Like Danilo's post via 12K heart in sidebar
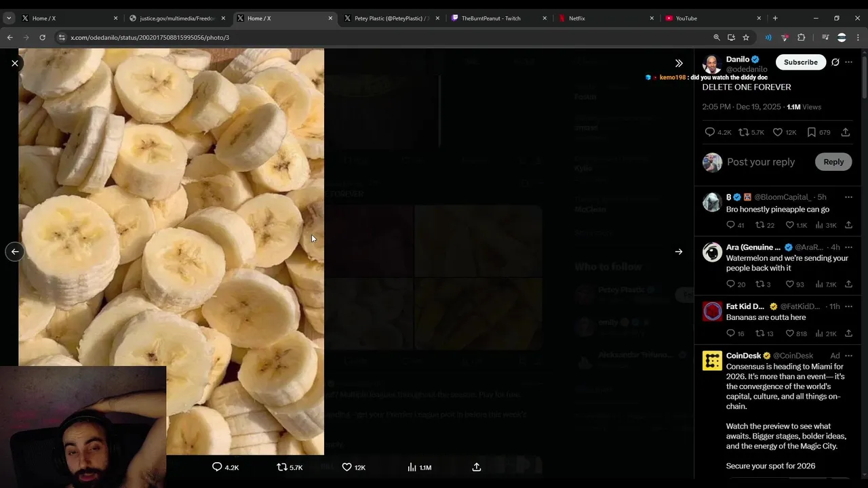 785,132
